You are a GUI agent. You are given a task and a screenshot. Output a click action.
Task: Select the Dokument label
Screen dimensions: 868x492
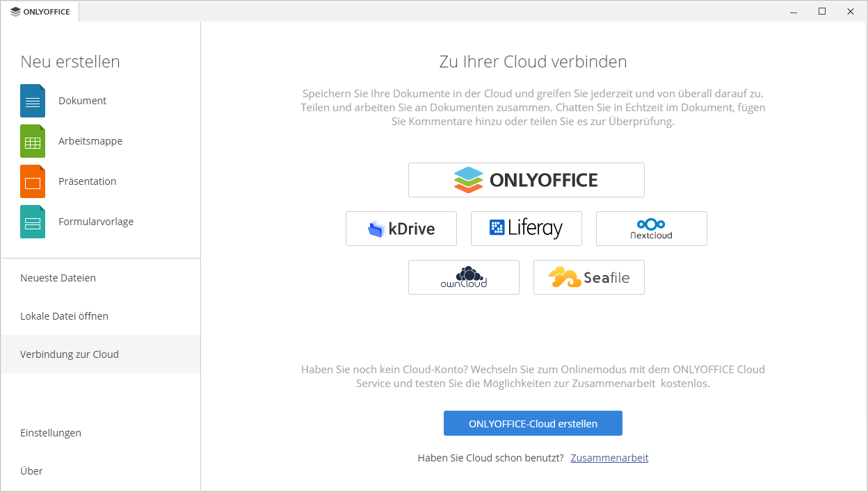click(x=82, y=101)
